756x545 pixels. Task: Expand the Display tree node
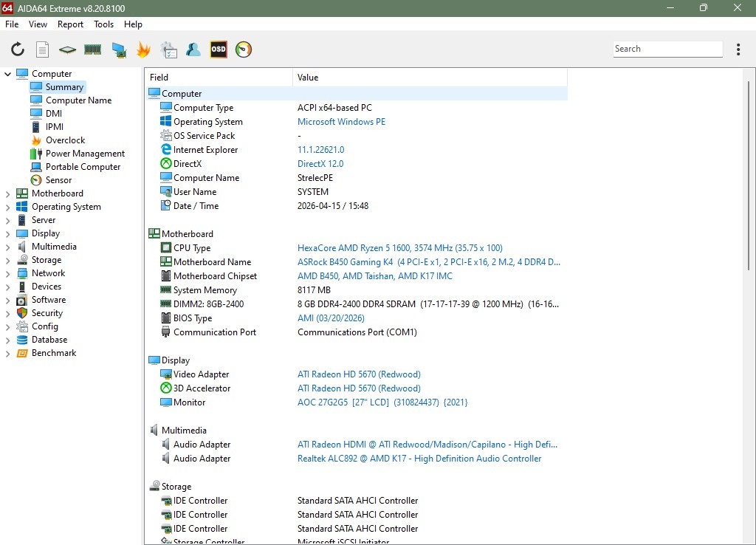pos(7,233)
